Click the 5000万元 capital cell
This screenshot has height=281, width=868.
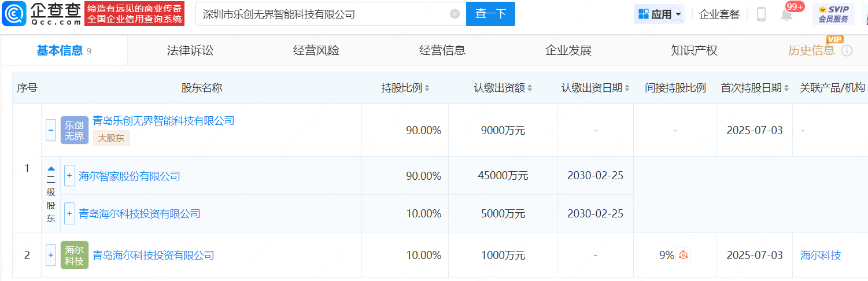[503, 214]
